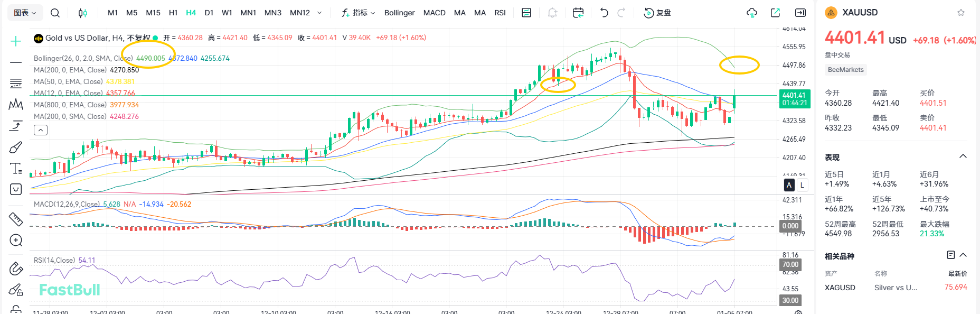Select RSI(14,Close) pane legend

tap(54, 260)
